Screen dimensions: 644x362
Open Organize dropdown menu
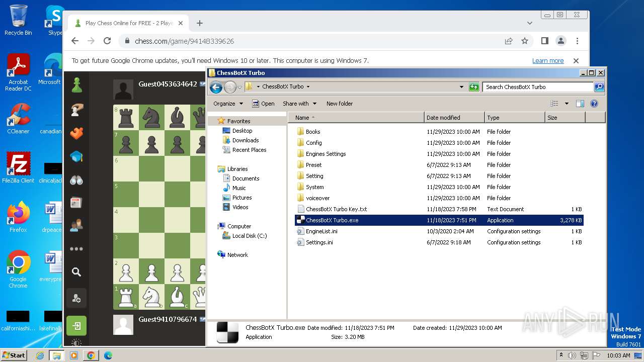(x=228, y=104)
